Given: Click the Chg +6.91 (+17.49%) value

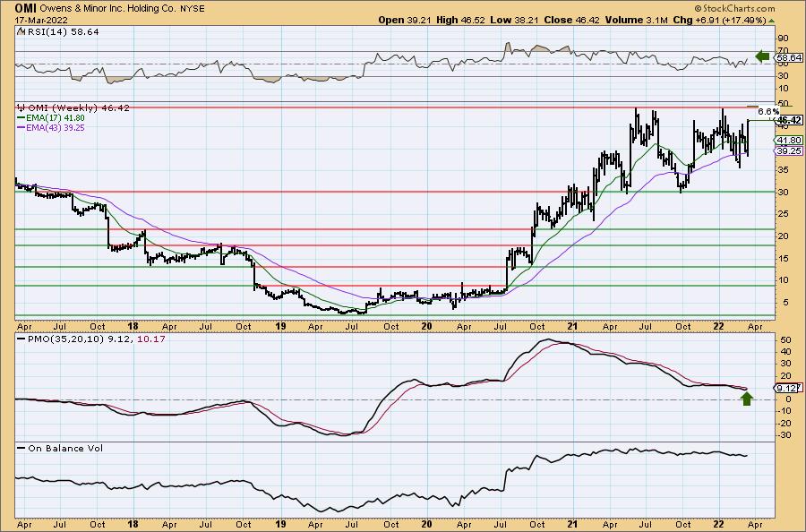Looking at the screenshot, I should click(719, 20).
